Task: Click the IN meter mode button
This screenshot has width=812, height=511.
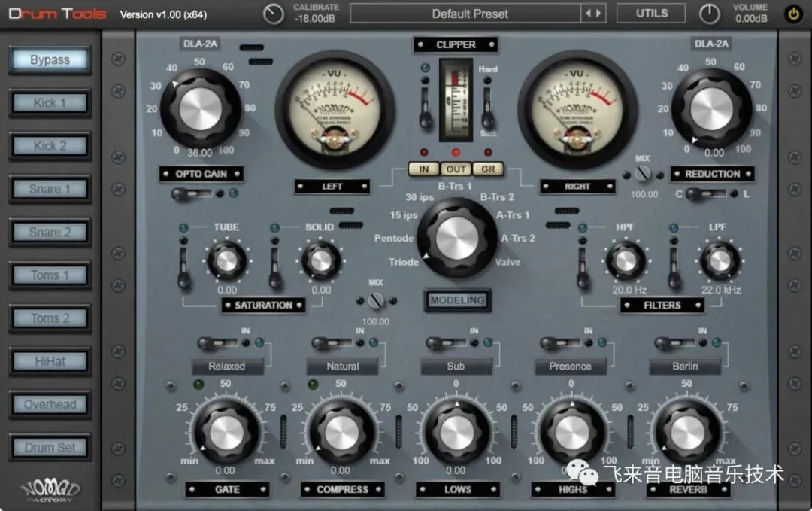Action: (423, 169)
